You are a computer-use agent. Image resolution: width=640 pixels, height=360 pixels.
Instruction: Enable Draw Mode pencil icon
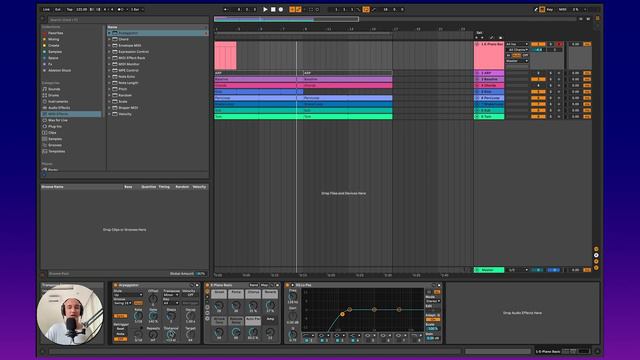[x=535, y=9]
